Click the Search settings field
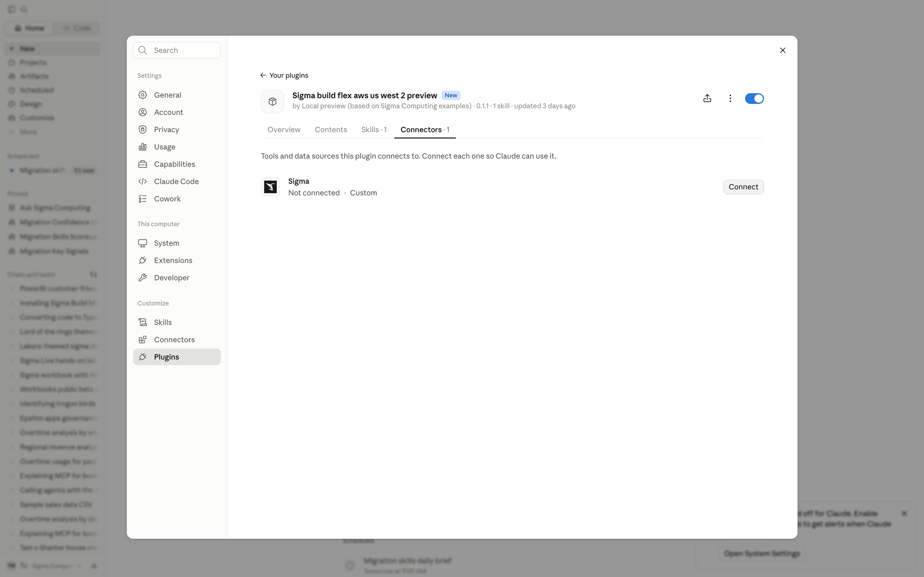The height and width of the screenshot is (577, 924). pos(177,50)
